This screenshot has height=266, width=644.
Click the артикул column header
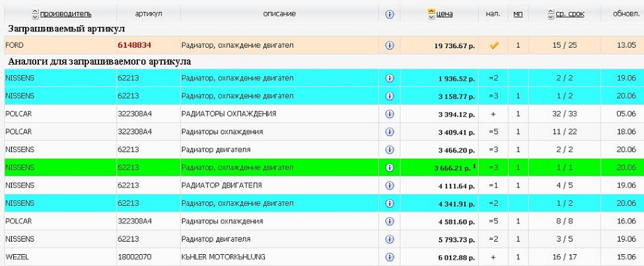pos(149,14)
